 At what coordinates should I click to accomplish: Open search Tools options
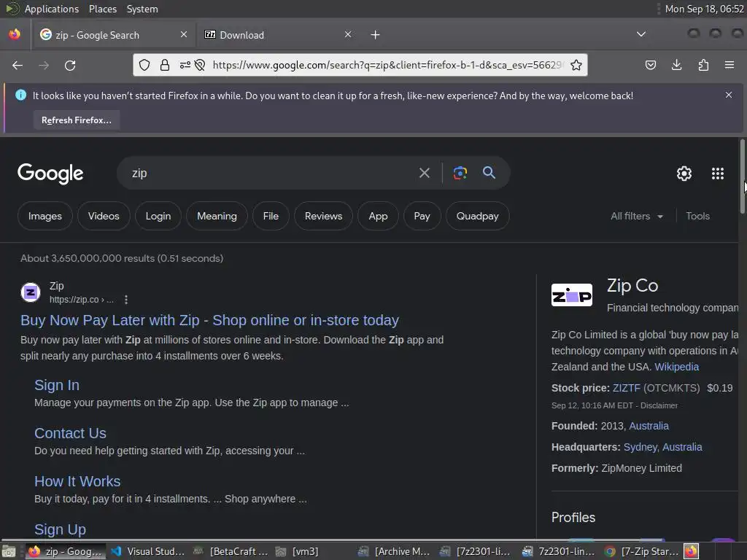(x=697, y=216)
